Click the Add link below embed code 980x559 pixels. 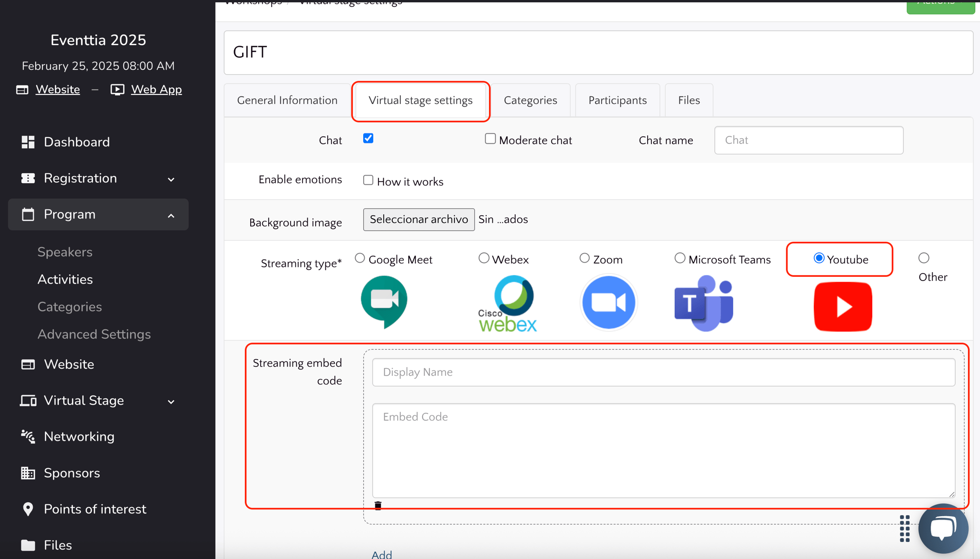click(382, 554)
